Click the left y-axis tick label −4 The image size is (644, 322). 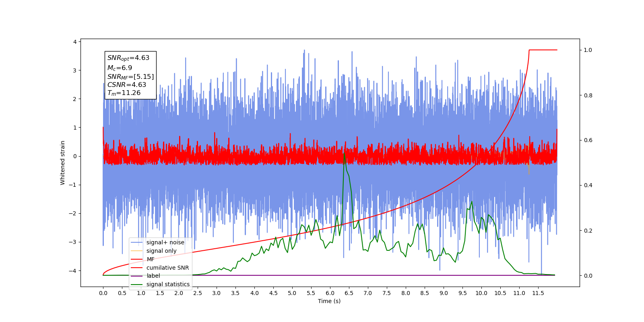coord(73,270)
